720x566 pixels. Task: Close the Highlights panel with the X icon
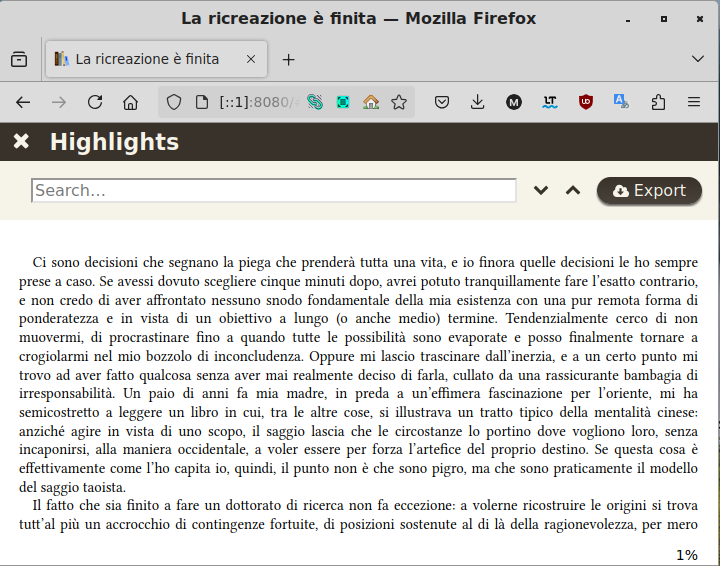coord(21,141)
